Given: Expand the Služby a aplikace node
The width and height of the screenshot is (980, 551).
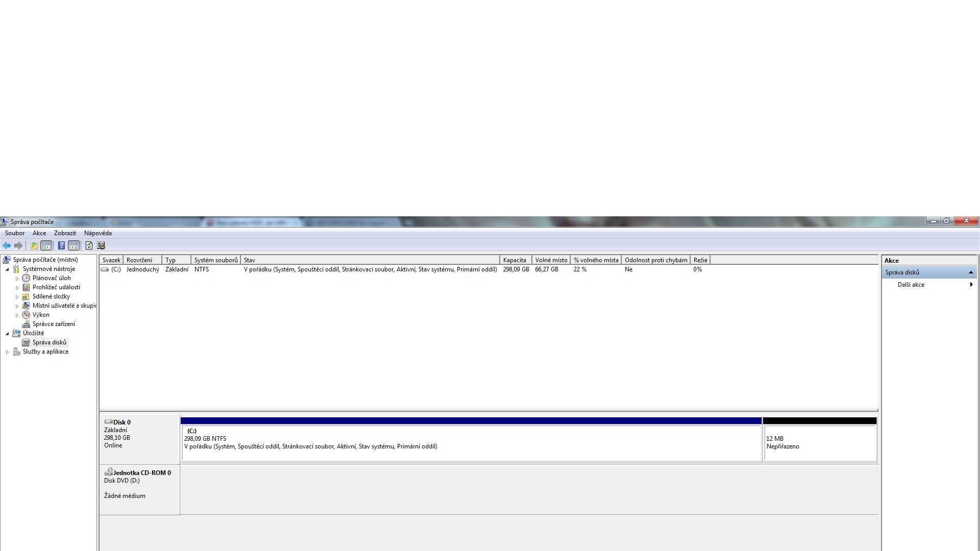Looking at the screenshot, I should [x=7, y=352].
